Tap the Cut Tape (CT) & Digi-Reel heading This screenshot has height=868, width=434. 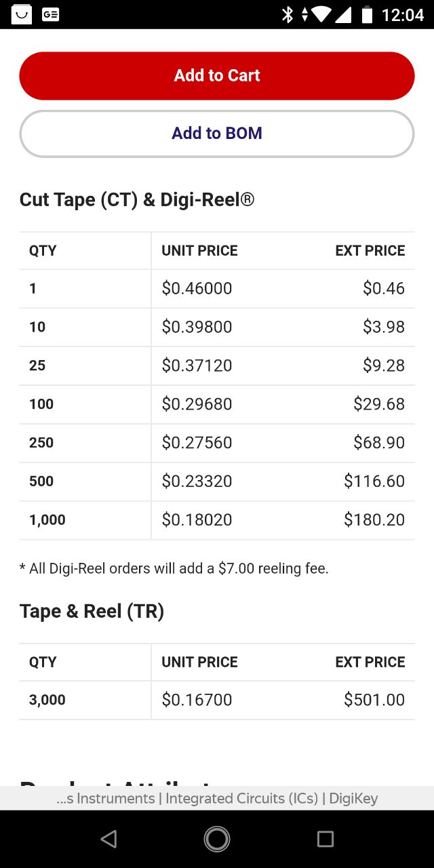pyautogui.click(x=137, y=200)
